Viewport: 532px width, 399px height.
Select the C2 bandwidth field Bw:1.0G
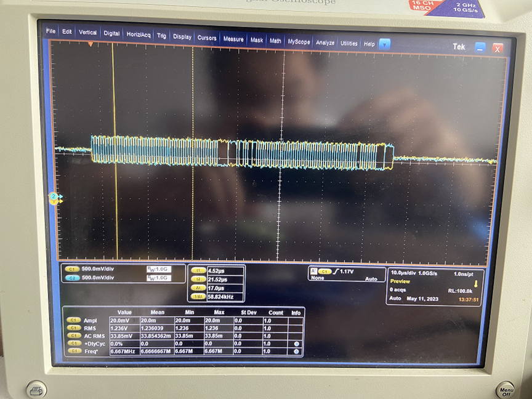coord(159,278)
